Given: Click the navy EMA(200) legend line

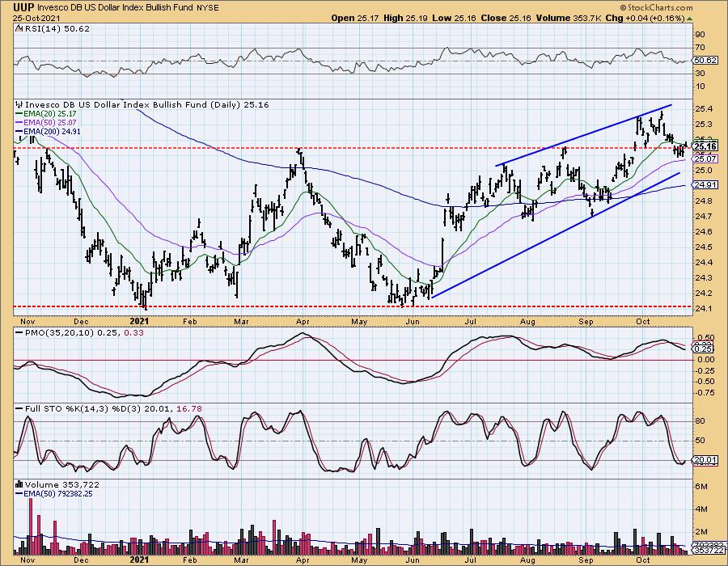Looking at the screenshot, I should (x=19, y=132).
